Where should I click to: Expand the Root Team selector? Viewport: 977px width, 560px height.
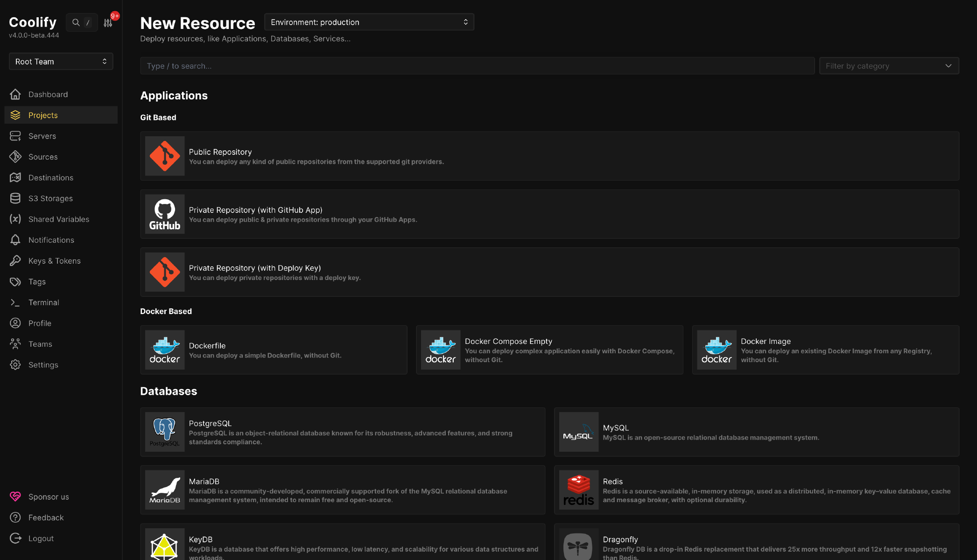pyautogui.click(x=61, y=62)
